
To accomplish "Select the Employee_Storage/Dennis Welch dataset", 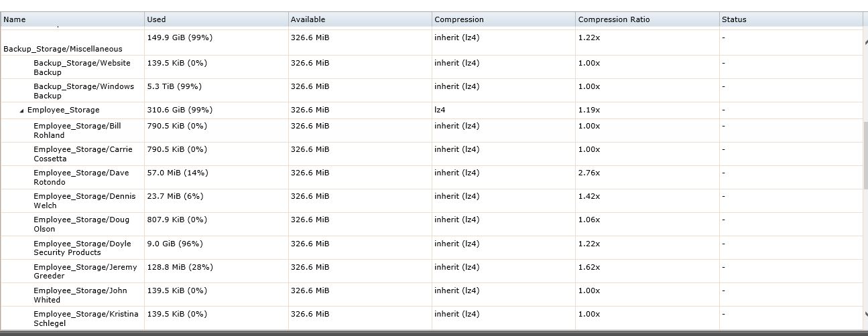I will pos(84,200).
